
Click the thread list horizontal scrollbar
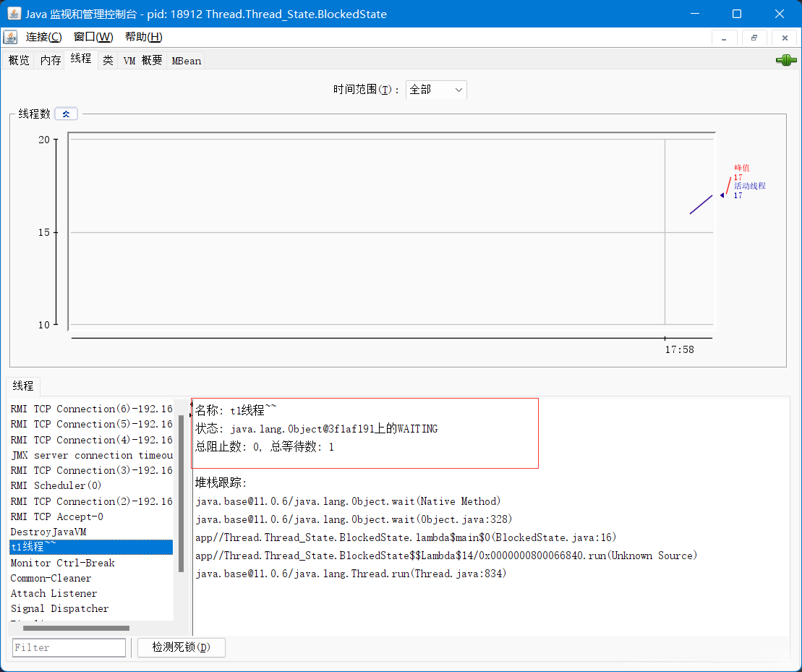pyautogui.click(x=76, y=628)
